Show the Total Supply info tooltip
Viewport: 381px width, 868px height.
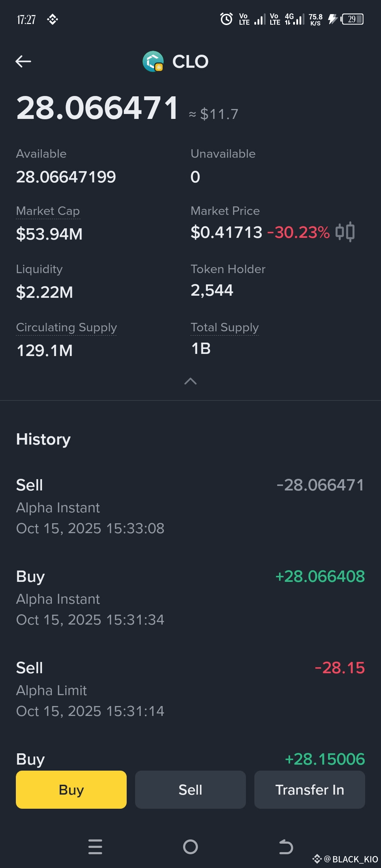pos(225,327)
